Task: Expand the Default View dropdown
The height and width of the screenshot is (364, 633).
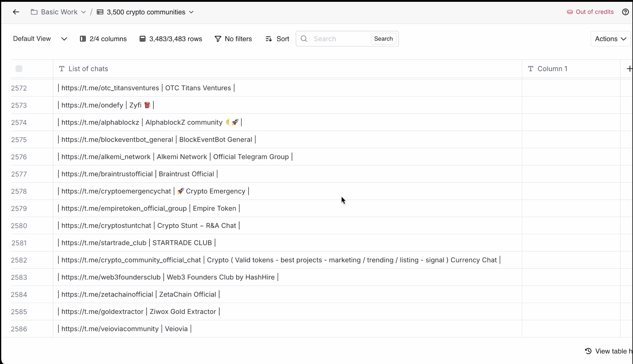Action: 40,39
